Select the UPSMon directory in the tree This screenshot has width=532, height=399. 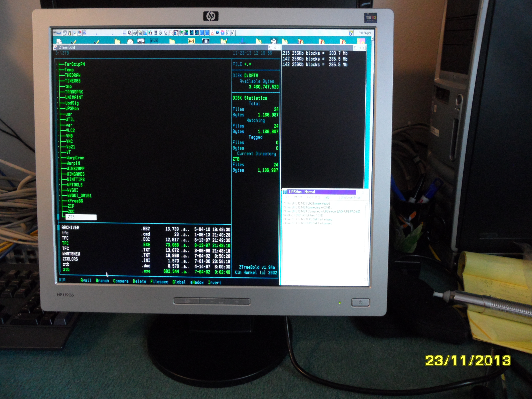tap(72, 108)
